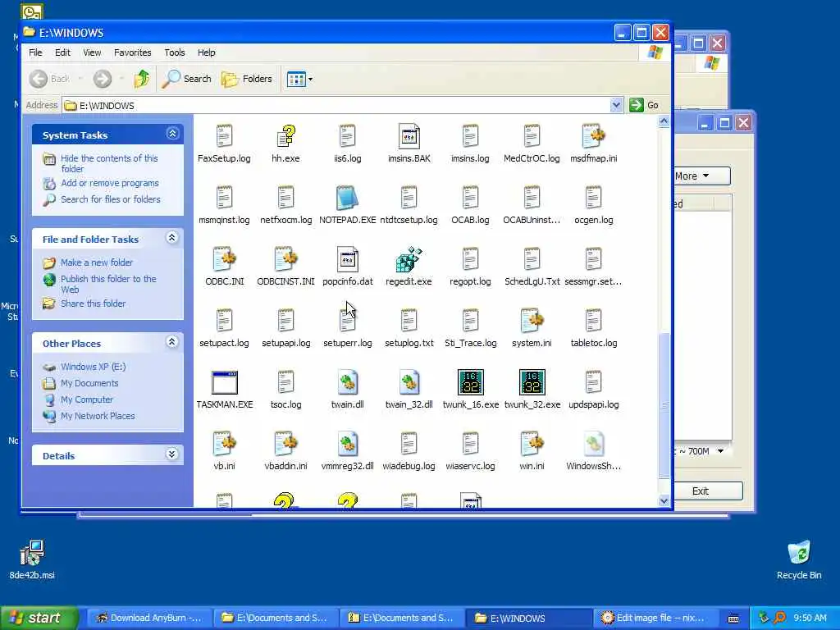Open the Edit menu
The height and width of the screenshot is (630, 840).
(x=62, y=52)
